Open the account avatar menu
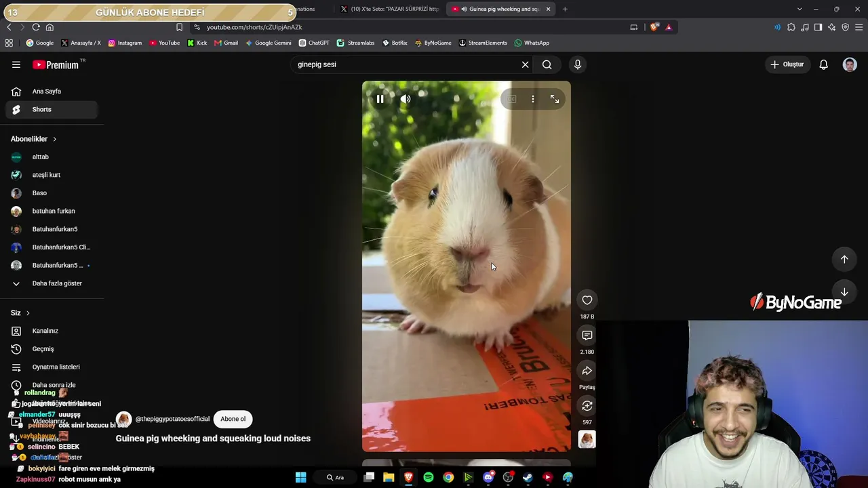Viewport: 868px width, 488px height. pos(850,64)
